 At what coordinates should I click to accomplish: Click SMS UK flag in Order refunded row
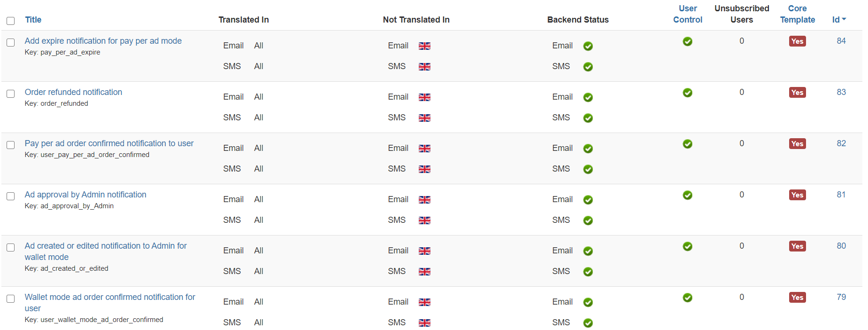click(424, 118)
